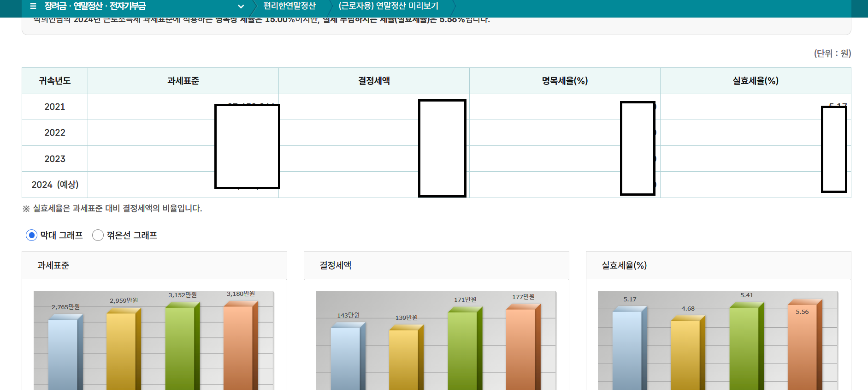Click the 5.56 bar label
This screenshot has height=390, width=868.
coord(802,312)
